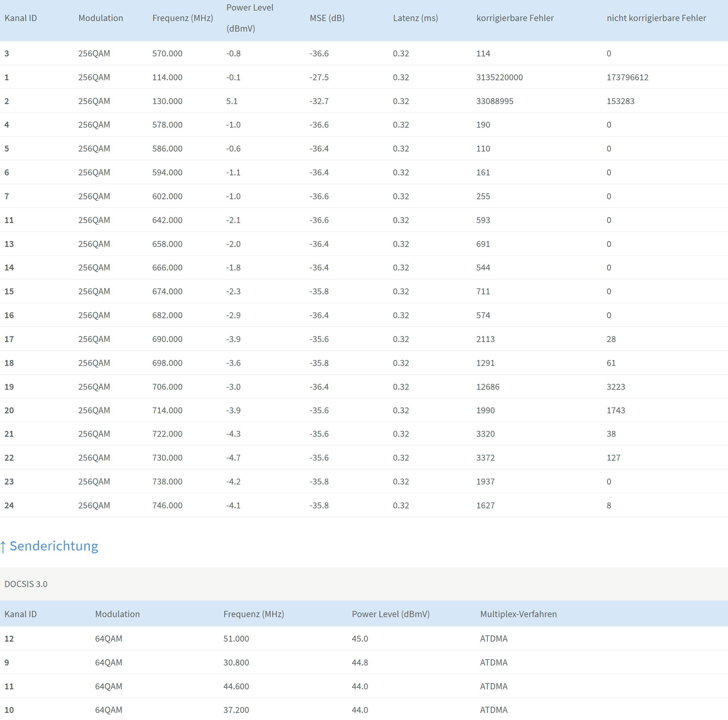This screenshot has height=720, width=728.
Task: Select downstream row with frequency 114.000
Action: [x=167, y=77]
